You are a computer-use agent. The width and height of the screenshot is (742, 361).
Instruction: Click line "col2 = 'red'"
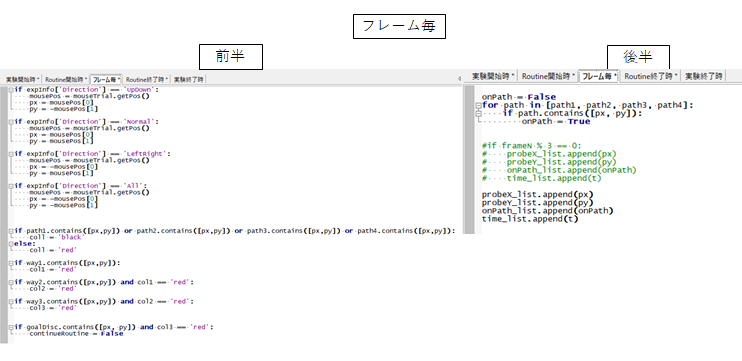pyautogui.click(x=53, y=289)
